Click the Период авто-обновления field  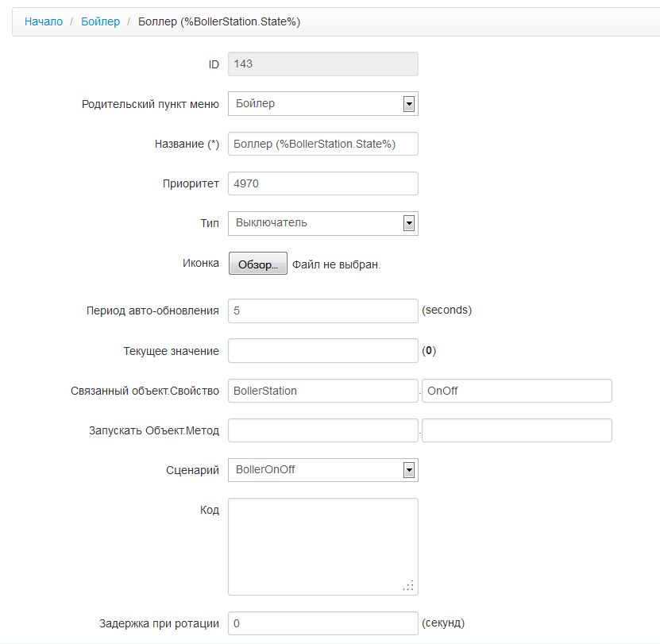coord(322,310)
